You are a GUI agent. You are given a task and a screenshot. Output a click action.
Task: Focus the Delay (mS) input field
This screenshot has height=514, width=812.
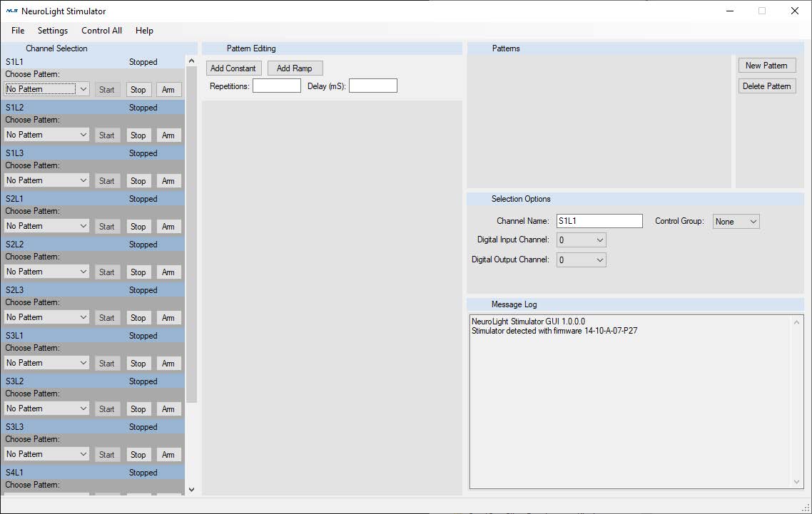373,86
